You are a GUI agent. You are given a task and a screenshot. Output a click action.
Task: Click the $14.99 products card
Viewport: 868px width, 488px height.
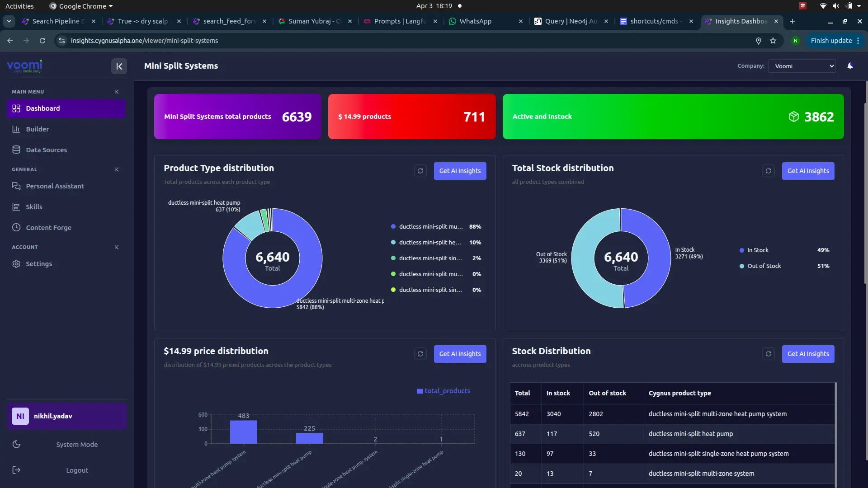pos(411,117)
